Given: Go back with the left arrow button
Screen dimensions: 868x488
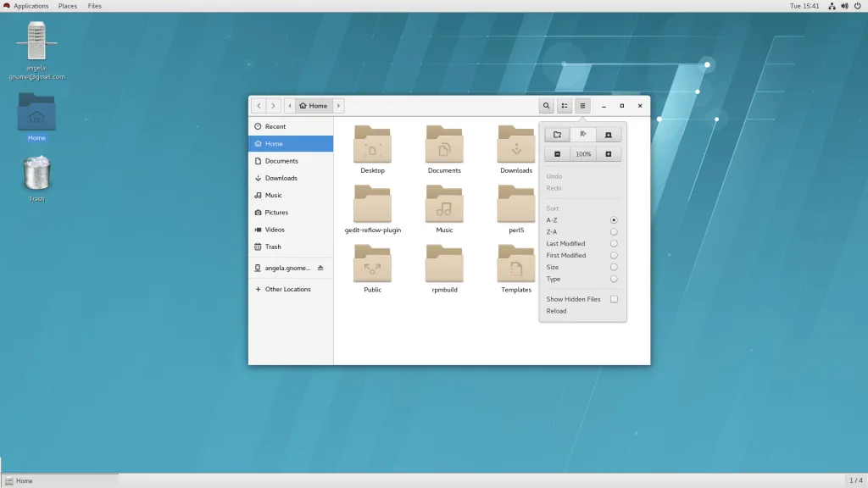Looking at the screenshot, I should [x=259, y=106].
